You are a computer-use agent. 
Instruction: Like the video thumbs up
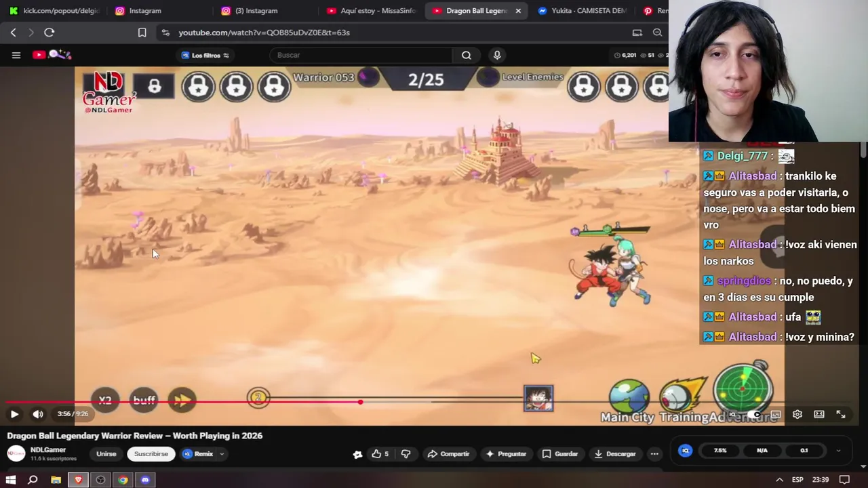coord(380,454)
